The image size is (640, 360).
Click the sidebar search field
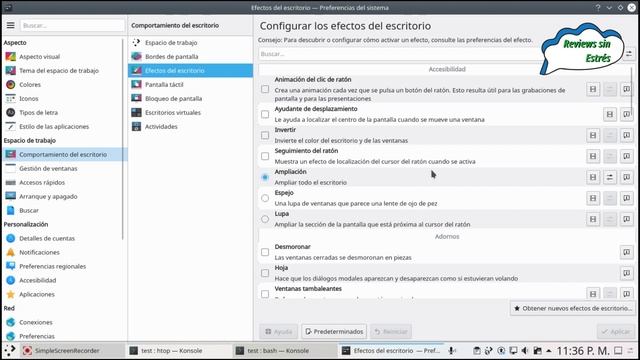click(x=72, y=25)
